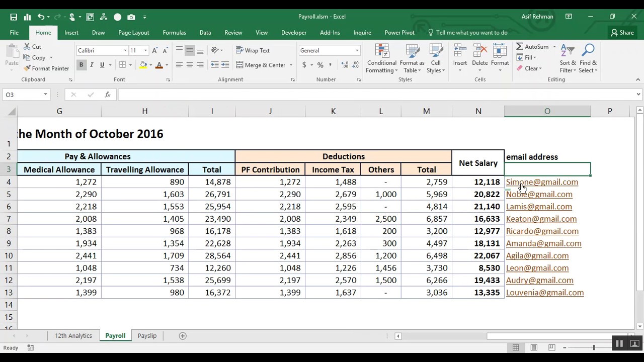Apply the percent style format

pos(320,65)
